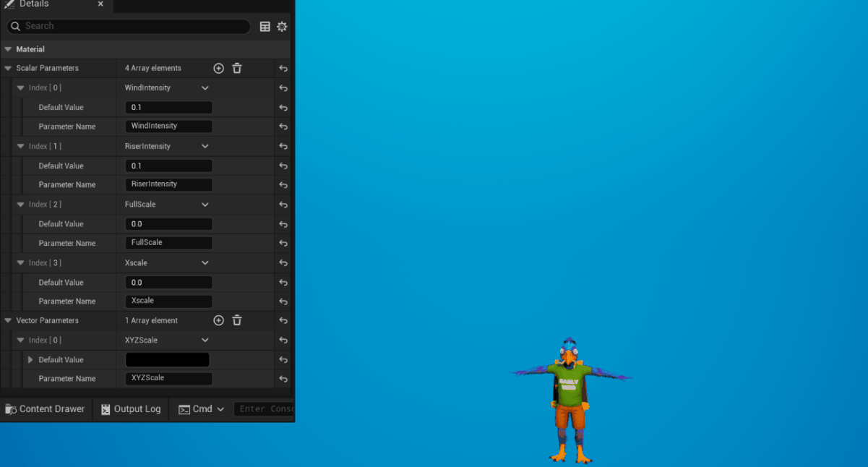The width and height of the screenshot is (868, 467).
Task: Collapse the Material section
Action: (8, 49)
